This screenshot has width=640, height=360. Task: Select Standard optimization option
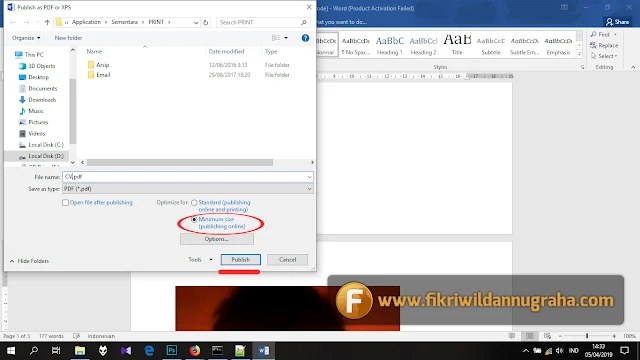pyautogui.click(x=194, y=202)
